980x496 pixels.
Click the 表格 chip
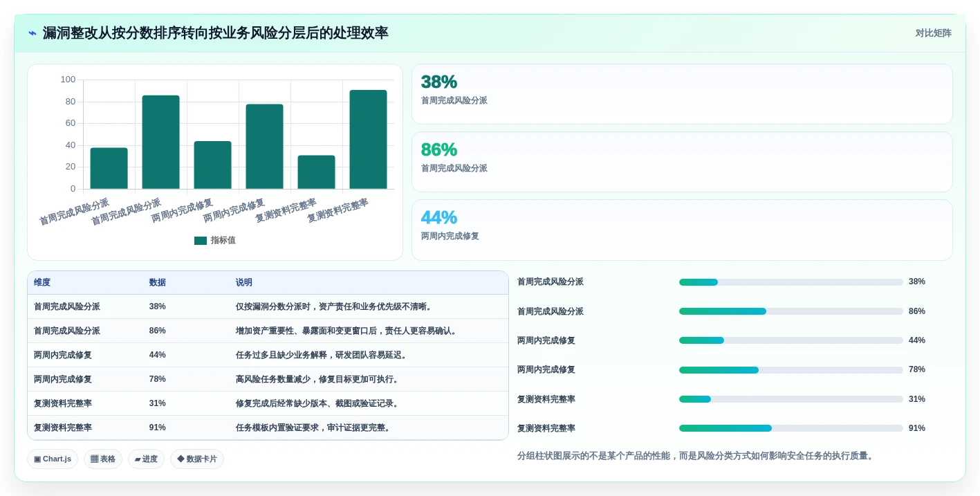tap(103, 459)
